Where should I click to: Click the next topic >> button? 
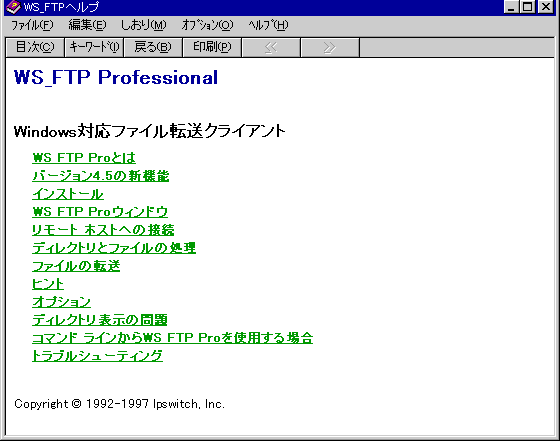click(330, 47)
